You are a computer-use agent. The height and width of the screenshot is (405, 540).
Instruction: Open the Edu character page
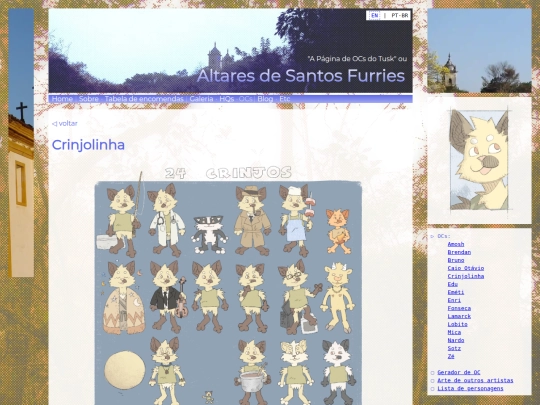point(453,284)
